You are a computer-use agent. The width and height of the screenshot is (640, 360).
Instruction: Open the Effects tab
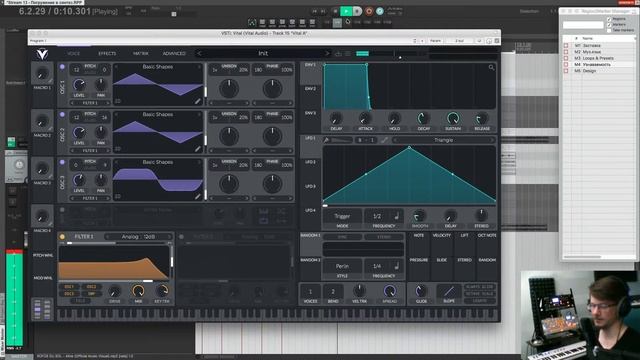107,53
